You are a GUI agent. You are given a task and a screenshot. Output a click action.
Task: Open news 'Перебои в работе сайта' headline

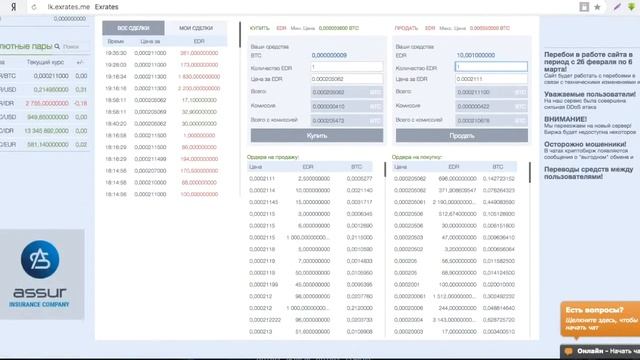(588, 62)
